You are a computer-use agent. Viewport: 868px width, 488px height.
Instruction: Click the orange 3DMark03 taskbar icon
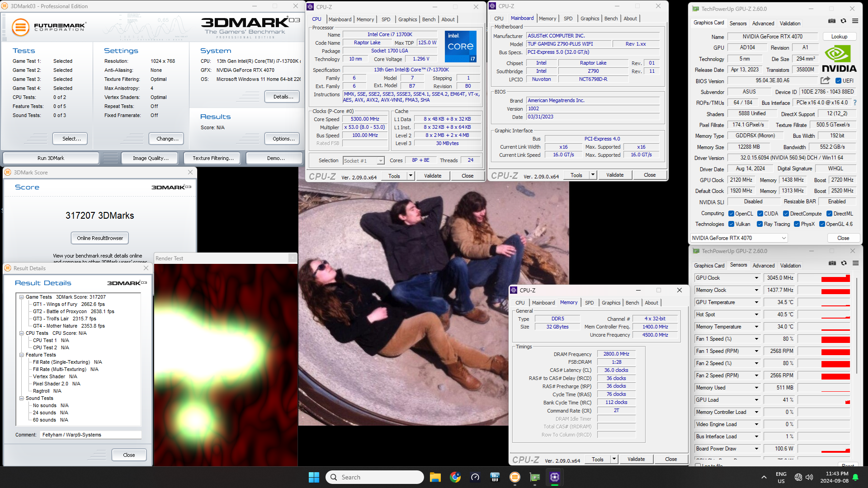point(515,477)
